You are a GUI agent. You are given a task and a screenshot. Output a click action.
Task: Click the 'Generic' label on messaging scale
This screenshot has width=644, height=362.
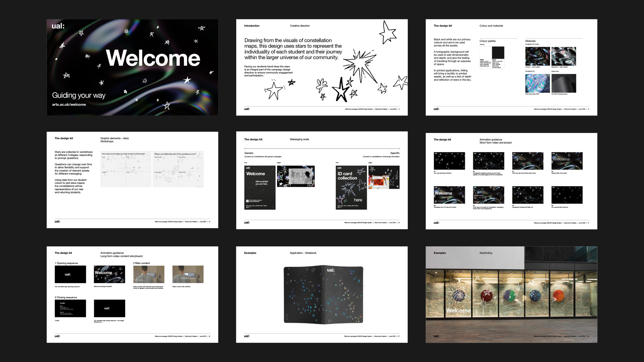pos(249,153)
